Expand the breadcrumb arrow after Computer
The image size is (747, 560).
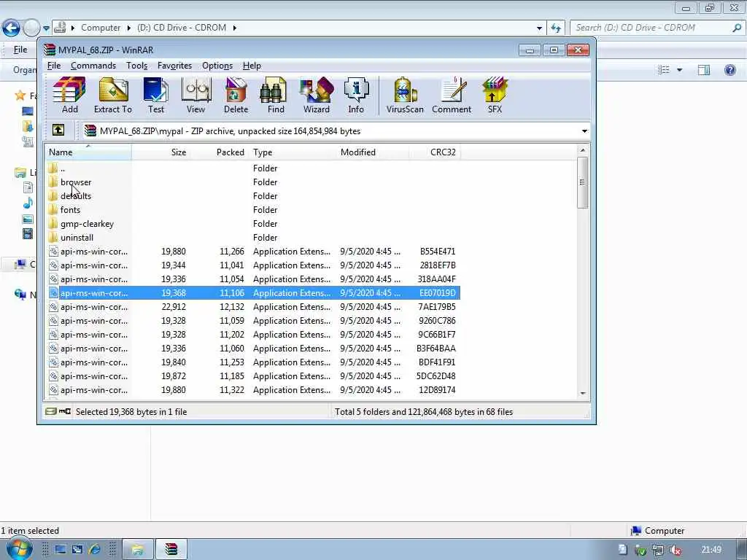click(128, 28)
